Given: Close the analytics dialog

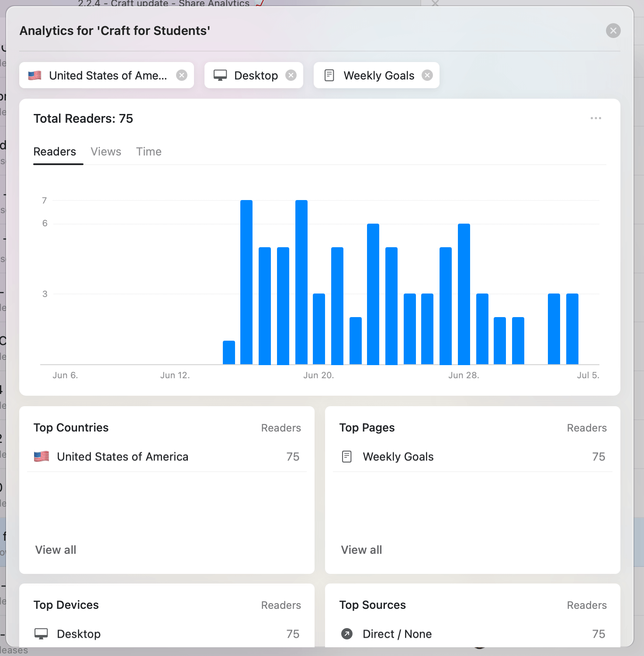Looking at the screenshot, I should (613, 31).
